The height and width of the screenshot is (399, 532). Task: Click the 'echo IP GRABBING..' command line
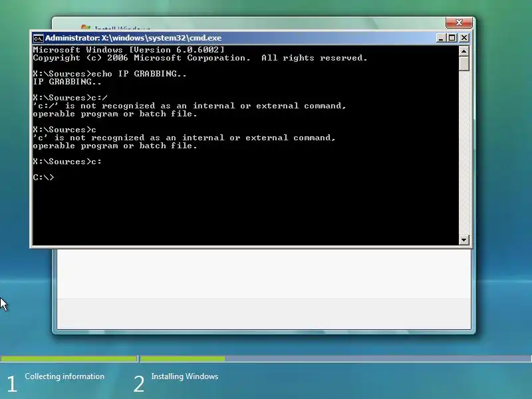coord(110,74)
